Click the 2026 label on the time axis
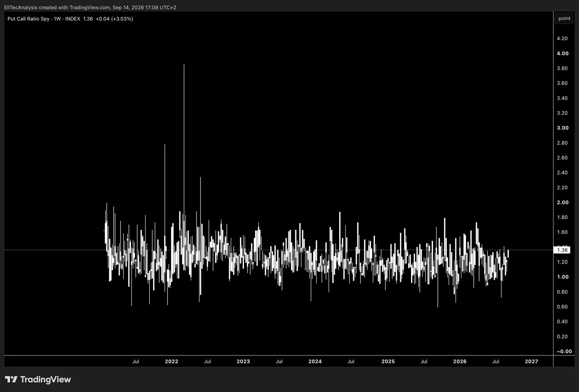 (460, 361)
